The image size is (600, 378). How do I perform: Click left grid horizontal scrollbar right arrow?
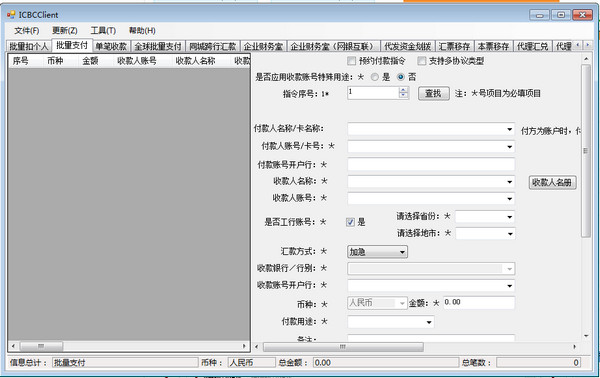point(244,346)
